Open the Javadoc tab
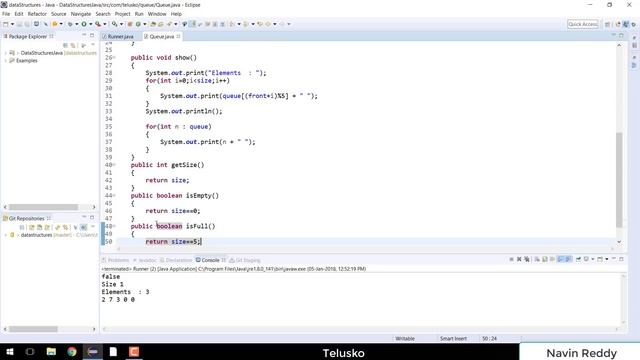640x360 pixels. [x=145, y=260]
